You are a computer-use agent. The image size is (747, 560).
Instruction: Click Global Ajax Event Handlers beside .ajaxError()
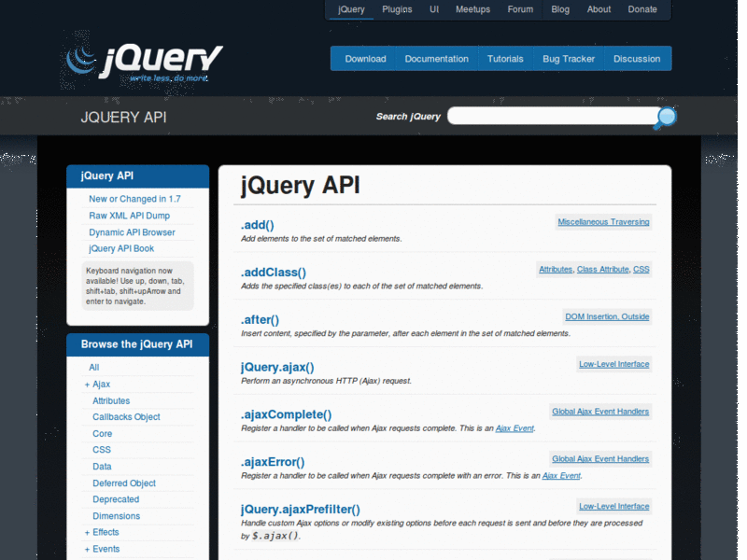[600, 459]
